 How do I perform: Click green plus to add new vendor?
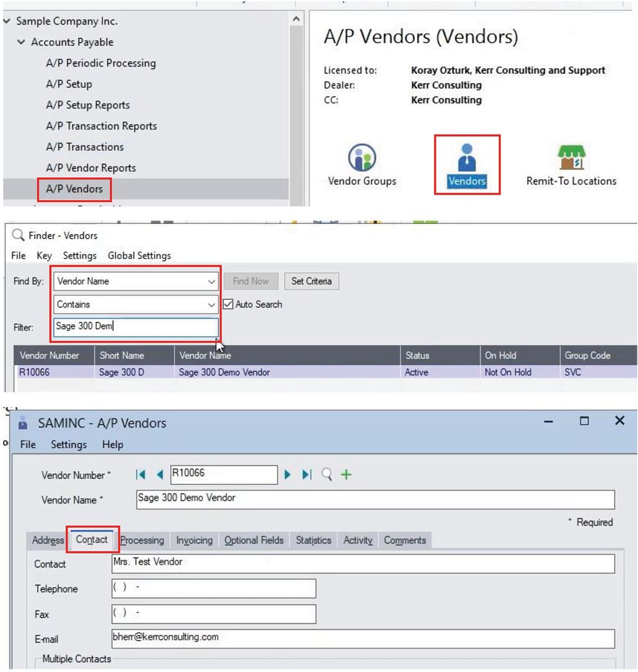(346, 474)
